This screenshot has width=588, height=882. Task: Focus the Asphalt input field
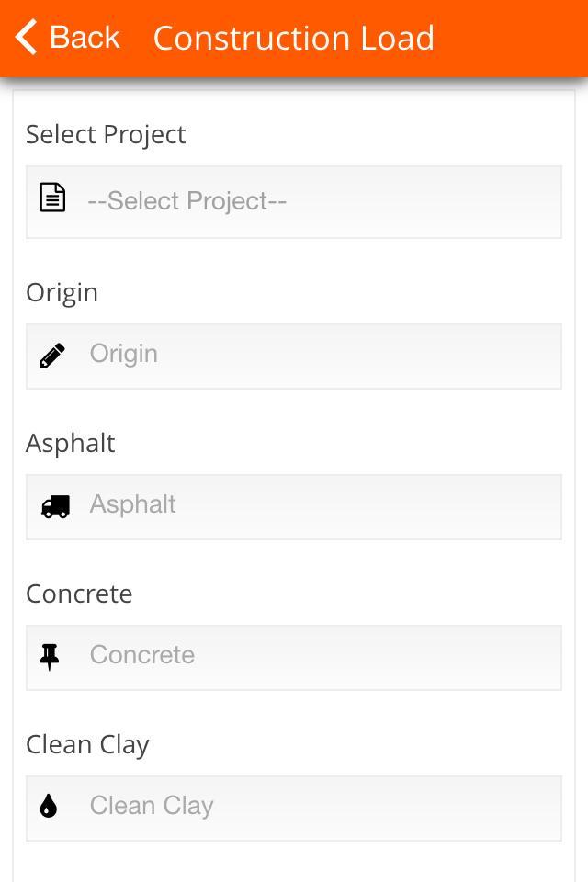coord(294,507)
